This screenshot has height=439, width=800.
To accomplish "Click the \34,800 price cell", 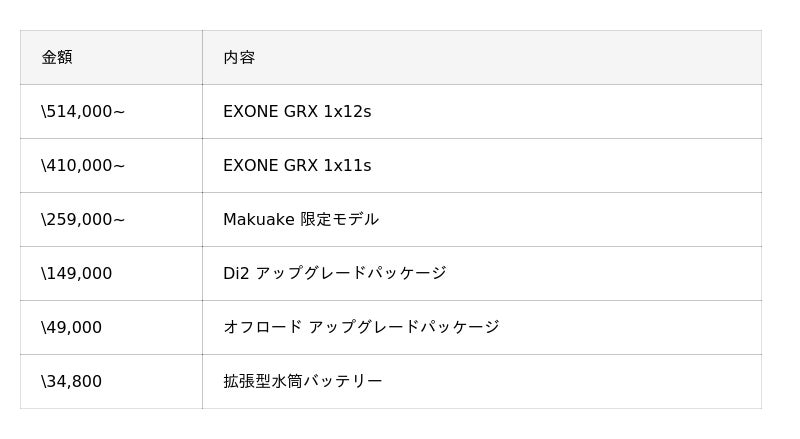I will coord(72,382).
